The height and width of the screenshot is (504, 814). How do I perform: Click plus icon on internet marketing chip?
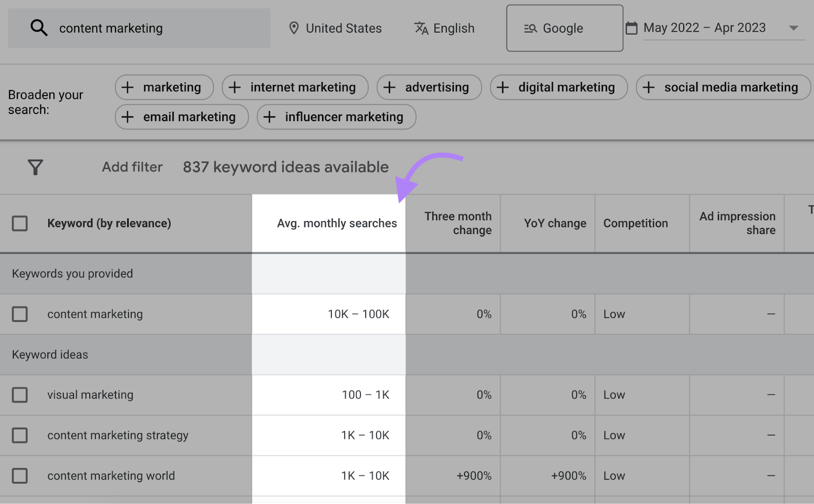coord(235,87)
